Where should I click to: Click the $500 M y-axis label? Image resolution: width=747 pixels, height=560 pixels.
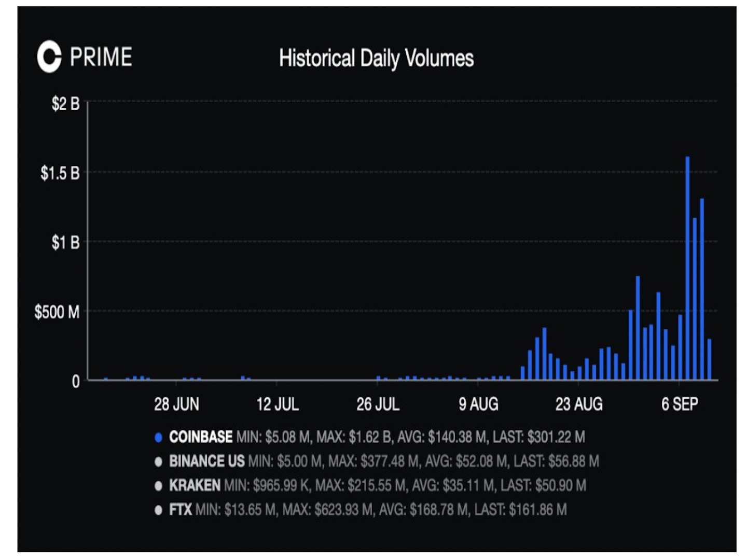pyautogui.click(x=57, y=312)
